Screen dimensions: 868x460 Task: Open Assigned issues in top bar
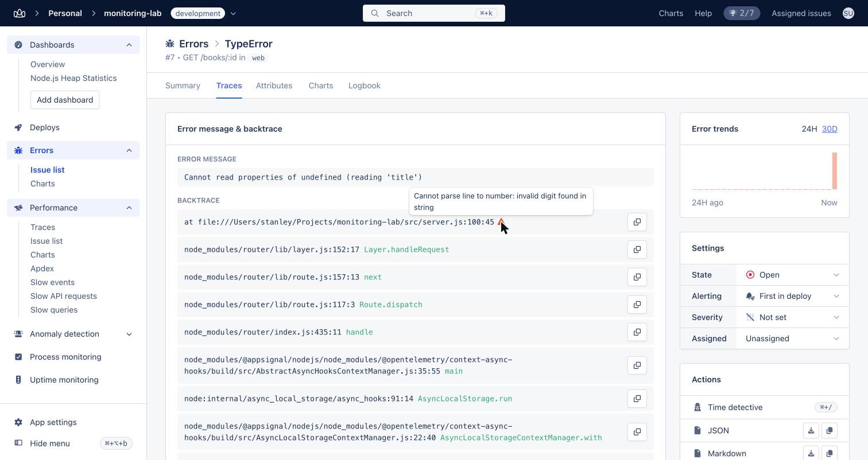[x=801, y=13]
